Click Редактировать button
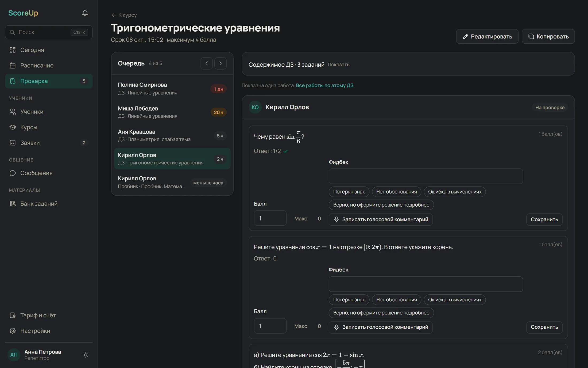 [x=487, y=36]
